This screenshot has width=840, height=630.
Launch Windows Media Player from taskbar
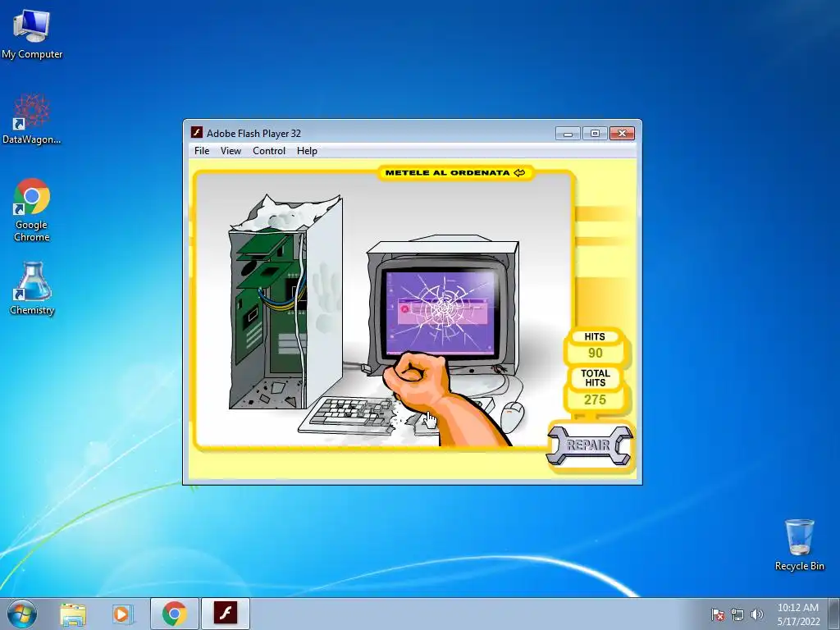[122, 614]
